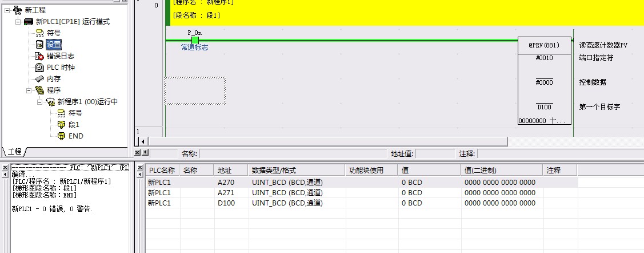Select the 错误日志 error log icon
The height and width of the screenshot is (253, 644).
[39, 56]
